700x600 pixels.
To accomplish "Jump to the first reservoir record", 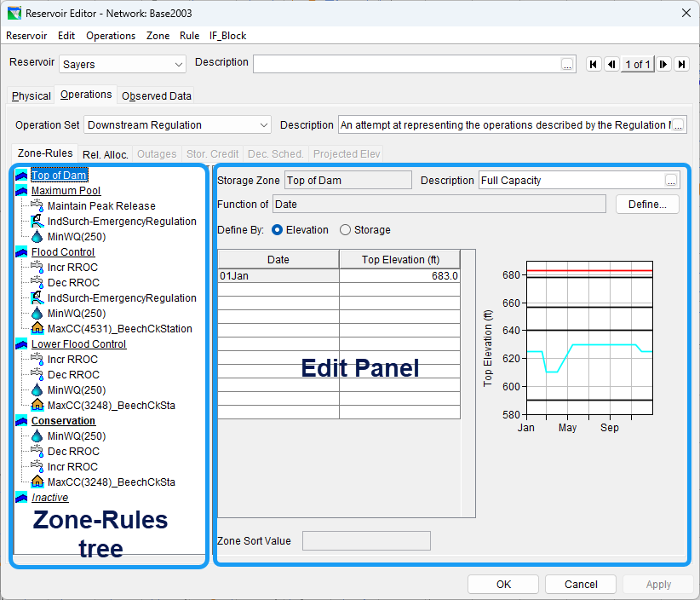I will [594, 65].
